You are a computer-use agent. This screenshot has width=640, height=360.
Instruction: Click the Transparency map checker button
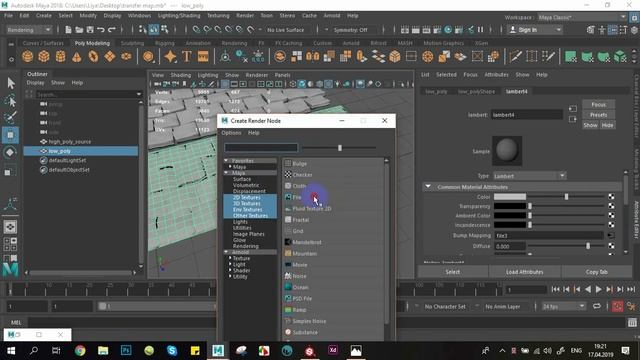point(611,206)
